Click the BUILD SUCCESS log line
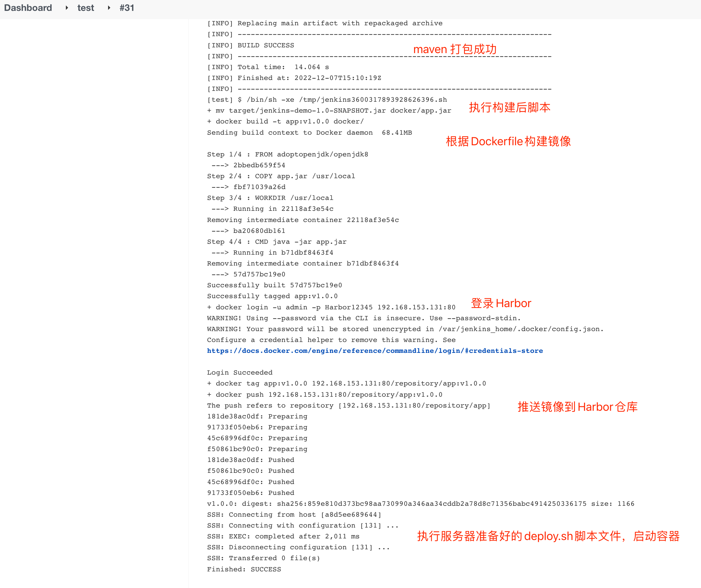The width and height of the screenshot is (701, 588). coord(250,45)
